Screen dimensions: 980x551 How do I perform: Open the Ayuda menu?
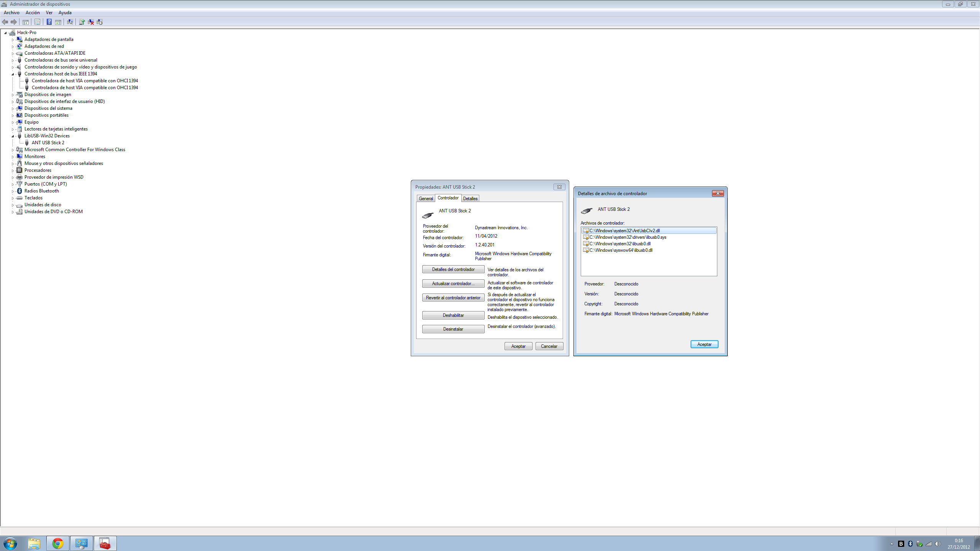65,13
